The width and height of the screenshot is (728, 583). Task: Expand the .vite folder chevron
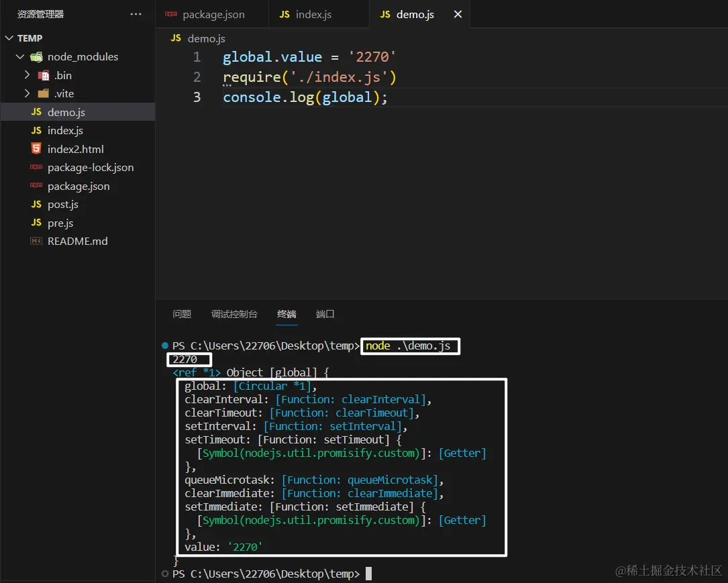[27, 93]
